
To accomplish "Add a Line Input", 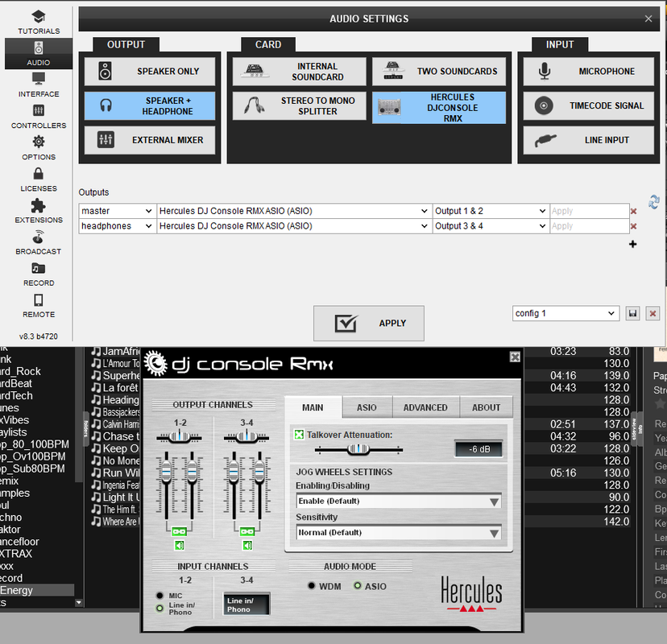I will [588, 140].
